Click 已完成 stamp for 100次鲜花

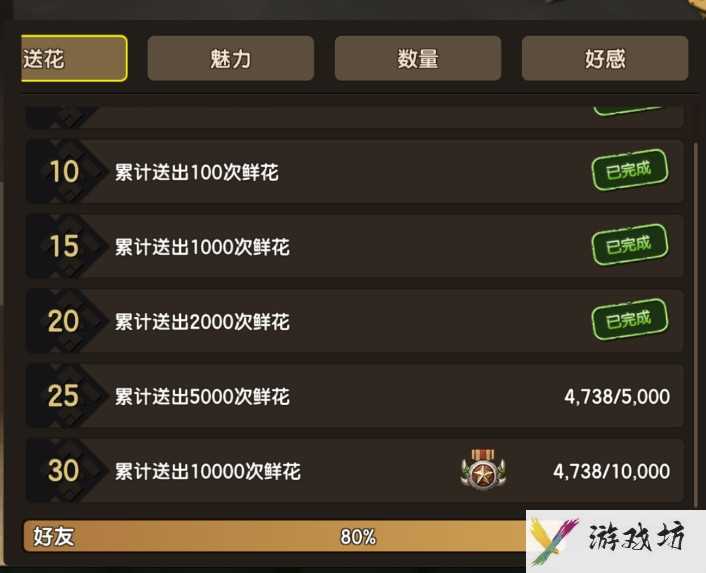click(629, 170)
